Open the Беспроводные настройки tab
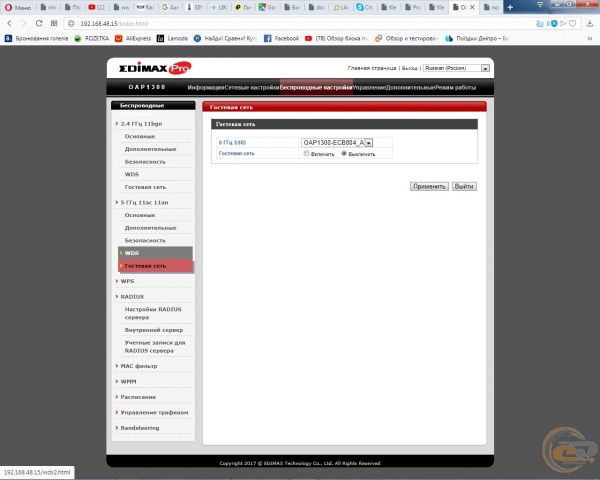This screenshot has height=480, width=600. point(316,88)
